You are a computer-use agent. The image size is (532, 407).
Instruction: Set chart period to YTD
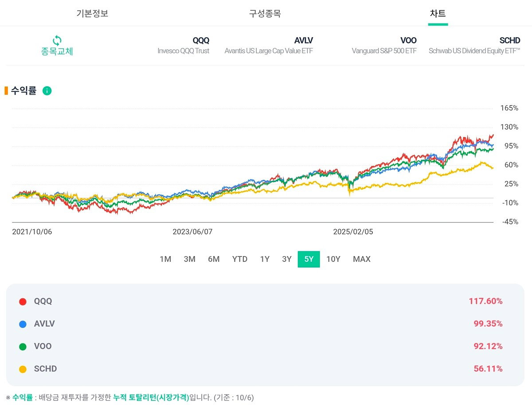coord(240,259)
